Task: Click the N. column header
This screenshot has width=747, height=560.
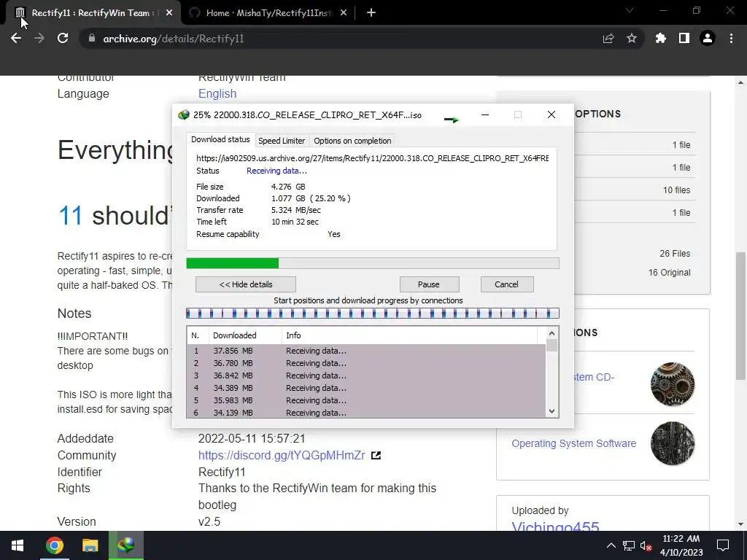Action: 198,335
